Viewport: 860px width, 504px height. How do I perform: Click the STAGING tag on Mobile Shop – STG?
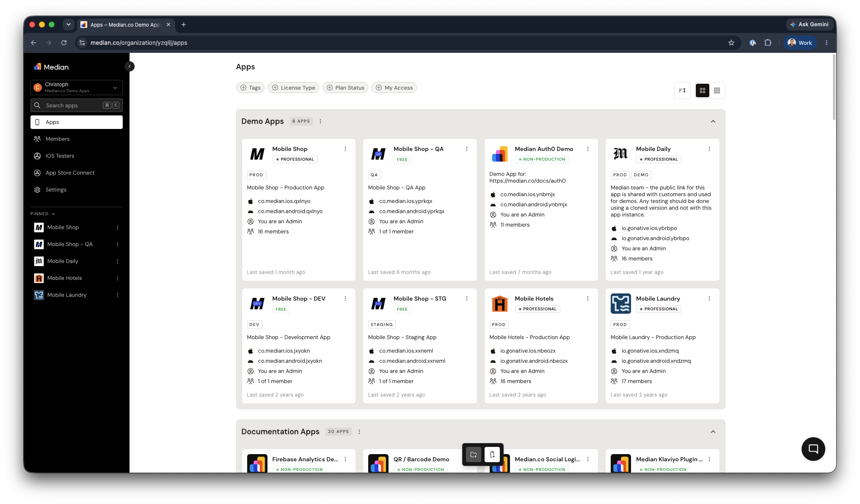pos(382,324)
